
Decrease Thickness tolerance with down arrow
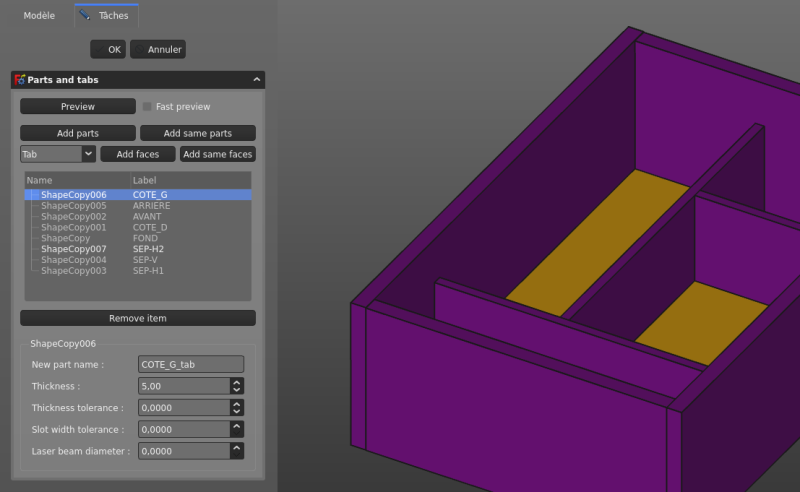click(237, 411)
